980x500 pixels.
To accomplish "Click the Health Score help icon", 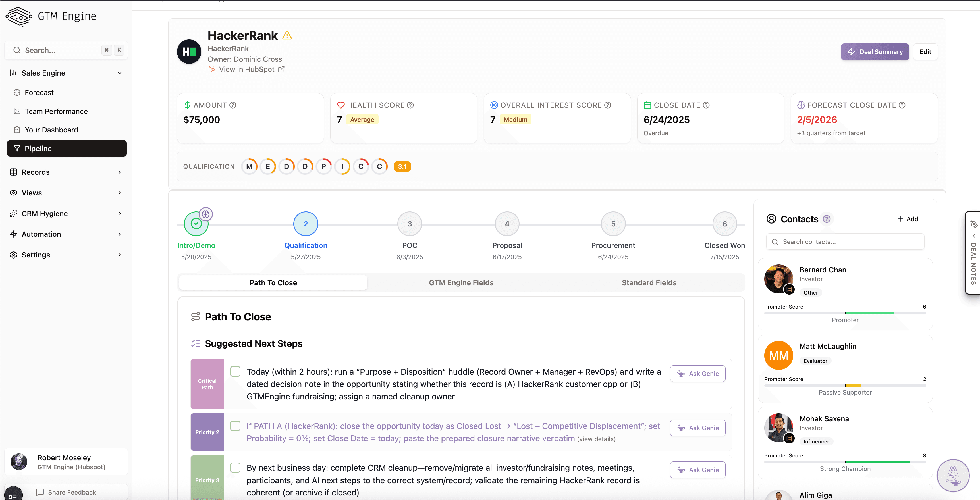I will pyautogui.click(x=410, y=105).
